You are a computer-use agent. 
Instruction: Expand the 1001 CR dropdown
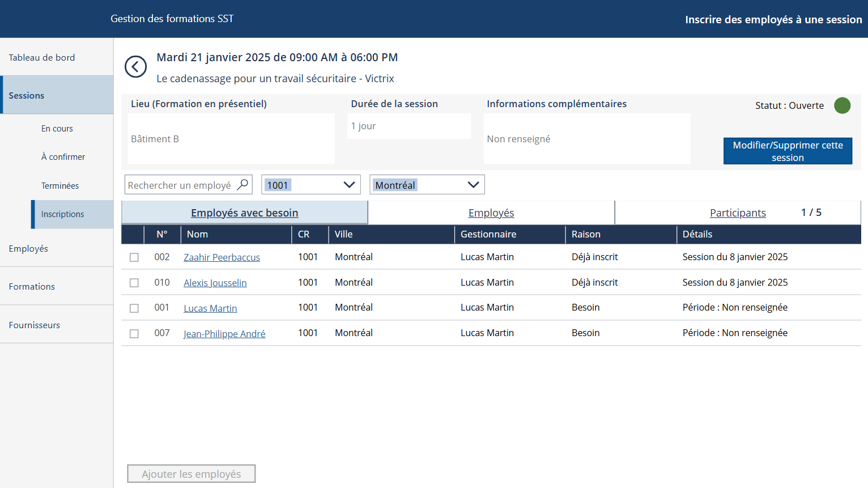click(311, 185)
